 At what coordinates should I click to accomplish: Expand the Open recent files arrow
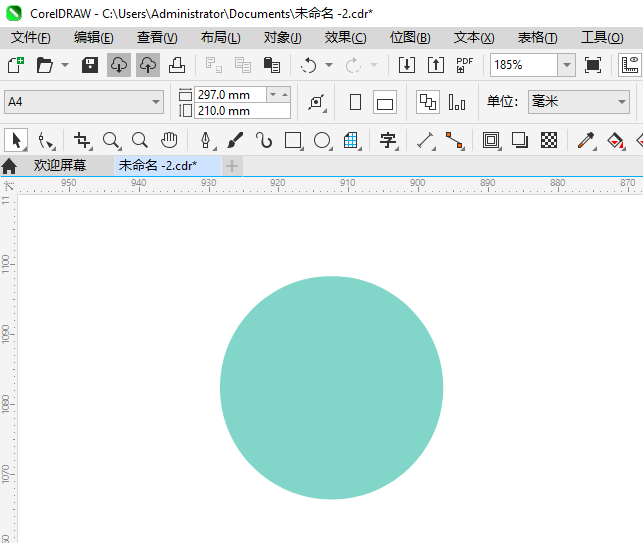tap(65, 65)
